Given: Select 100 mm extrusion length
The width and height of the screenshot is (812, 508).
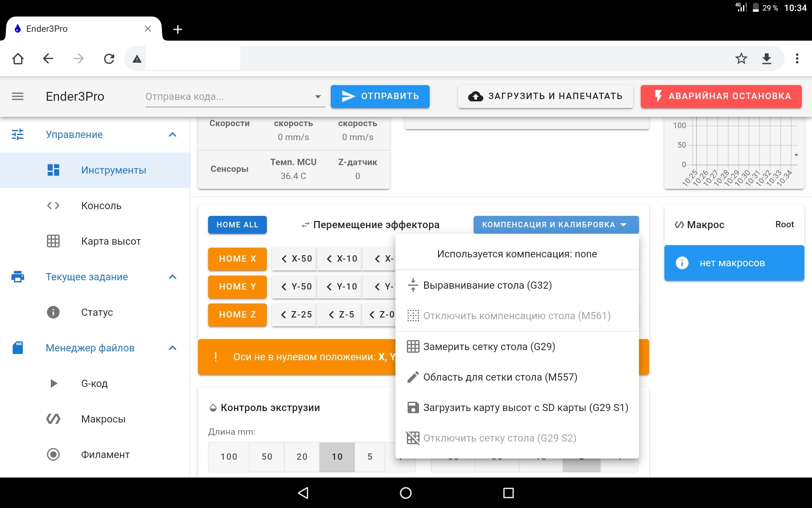Looking at the screenshot, I should coord(229,457).
